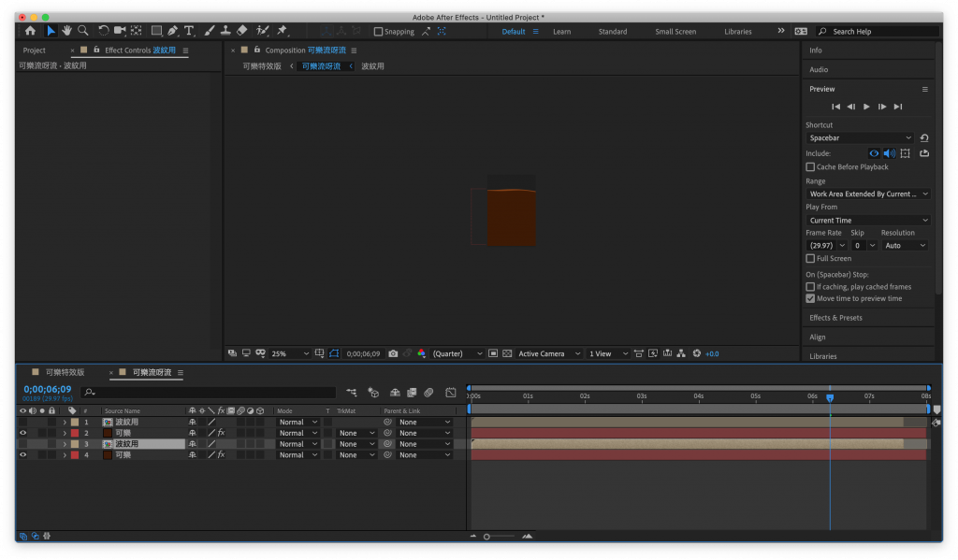
Task: Pick the Pen tool in toolbar
Action: pyautogui.click(x=173, y=31)
